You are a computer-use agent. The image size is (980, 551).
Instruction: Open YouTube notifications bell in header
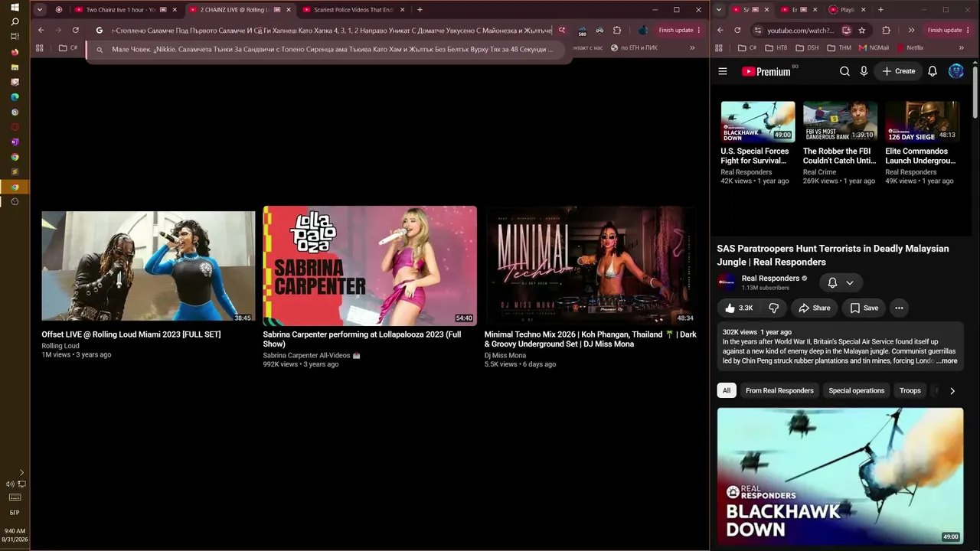933,71
